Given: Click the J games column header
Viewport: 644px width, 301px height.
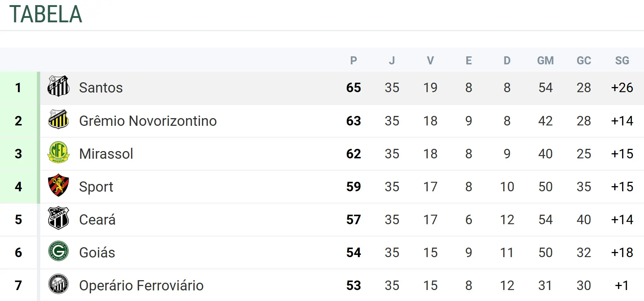Looking at the screenshot, I should coord(392,60).
